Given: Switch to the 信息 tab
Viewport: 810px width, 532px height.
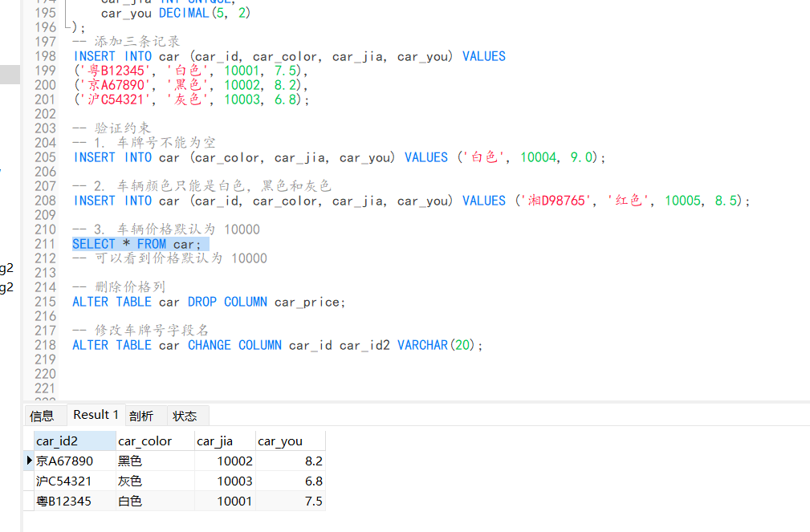Looking at the screenshot, I should [x=43, y=416].
